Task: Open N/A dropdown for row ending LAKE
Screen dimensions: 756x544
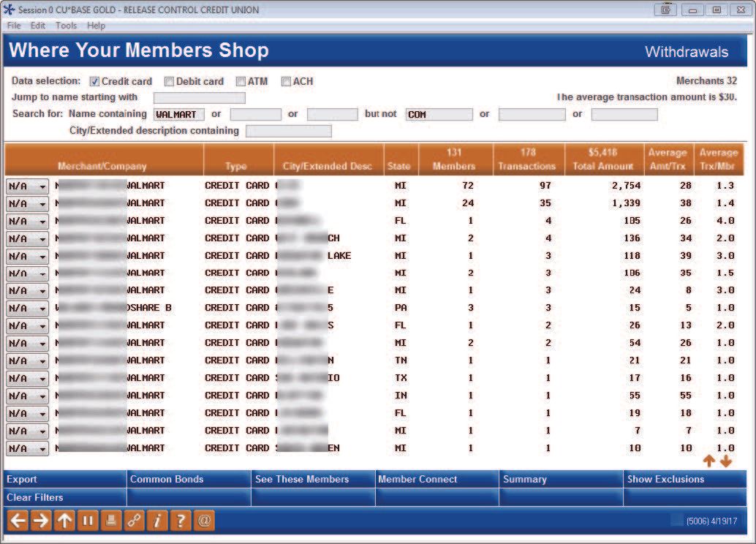Action: coord(28,256)
